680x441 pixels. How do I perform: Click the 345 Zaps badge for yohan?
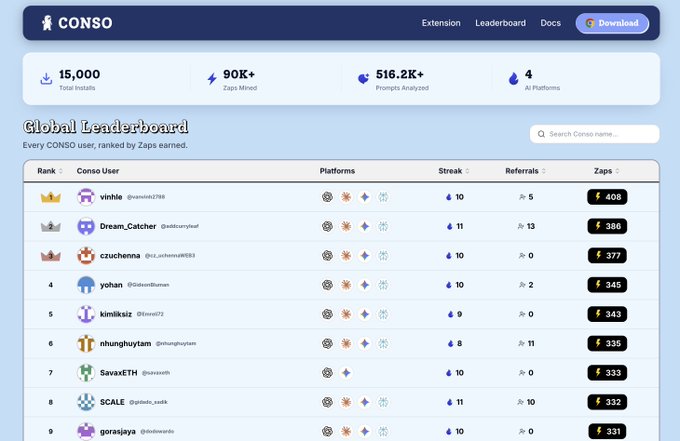(607, 285)
